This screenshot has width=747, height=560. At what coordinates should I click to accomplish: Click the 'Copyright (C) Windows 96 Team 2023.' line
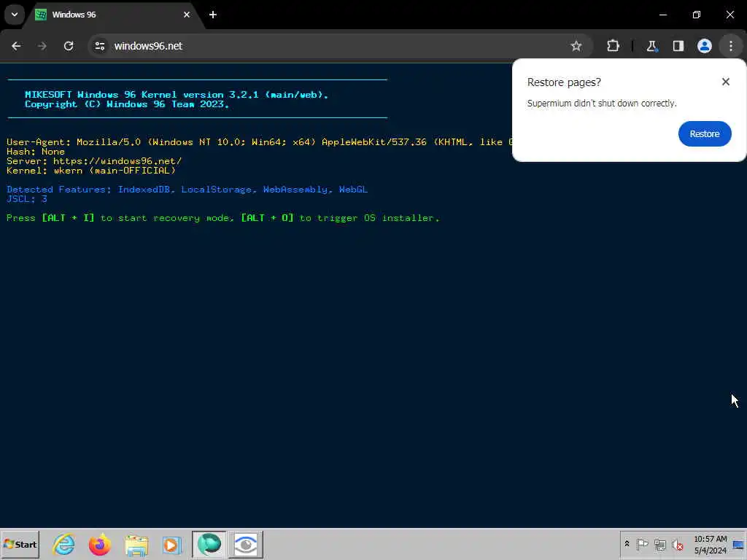coord(127,104)
